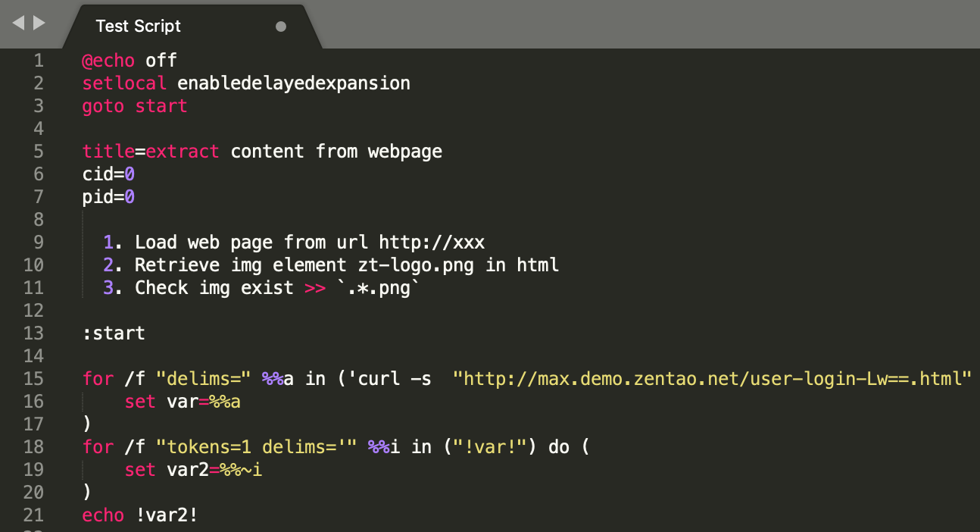Click the '.*.png' regex text on line 11
The height and width of the screenshot is (532, 980).
click(377, 288)
